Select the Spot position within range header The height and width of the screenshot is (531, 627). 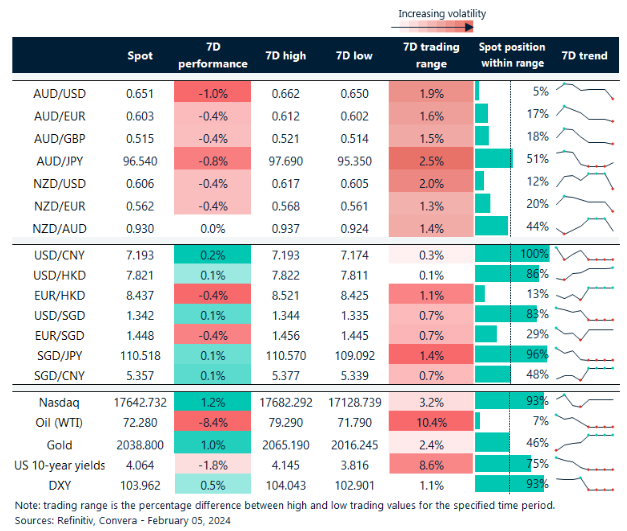[x=510, y=56]
